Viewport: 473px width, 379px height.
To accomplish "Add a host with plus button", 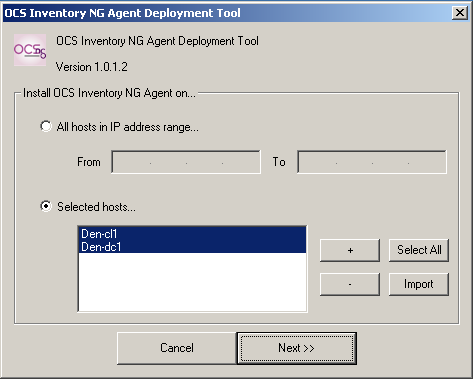I will click(350, 250).
